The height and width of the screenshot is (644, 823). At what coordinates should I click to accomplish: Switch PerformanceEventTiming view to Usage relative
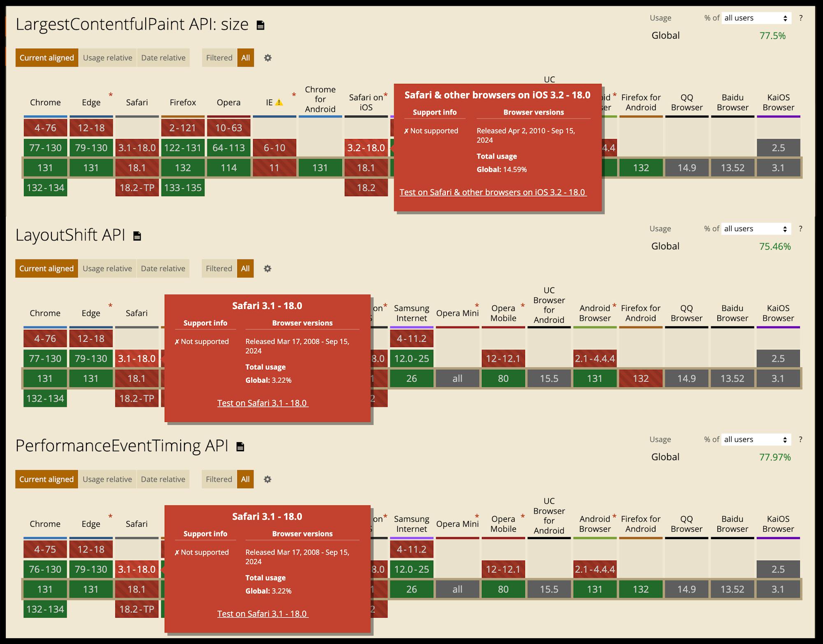click(107, 479)
